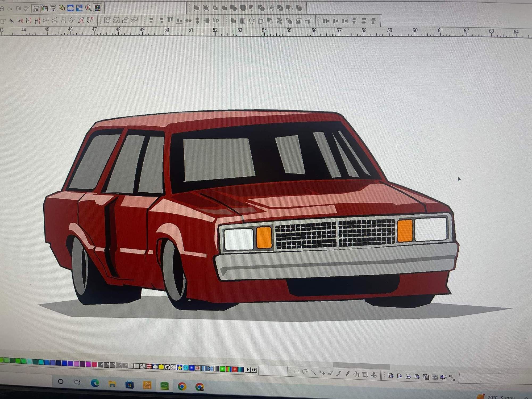
Task: Jump to palette end with double-arrow button
Action: (254, 370)
